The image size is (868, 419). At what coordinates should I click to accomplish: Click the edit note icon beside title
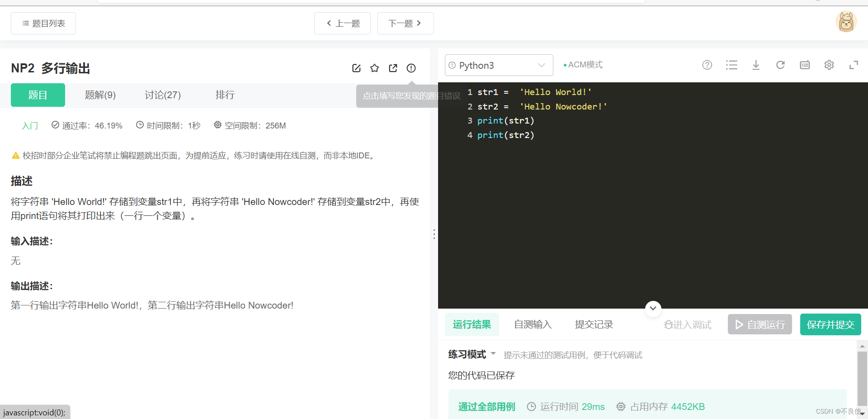[356, 68]
